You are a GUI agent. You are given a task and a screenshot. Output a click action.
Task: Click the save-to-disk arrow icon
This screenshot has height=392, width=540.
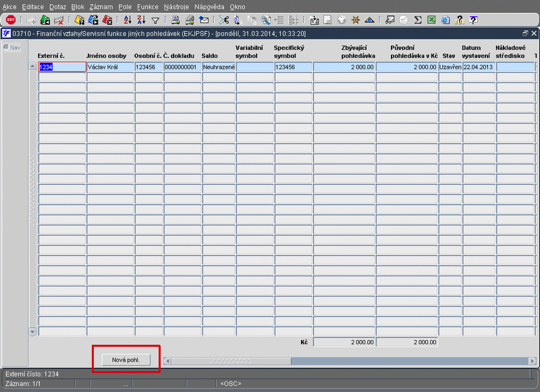point(314,20)
